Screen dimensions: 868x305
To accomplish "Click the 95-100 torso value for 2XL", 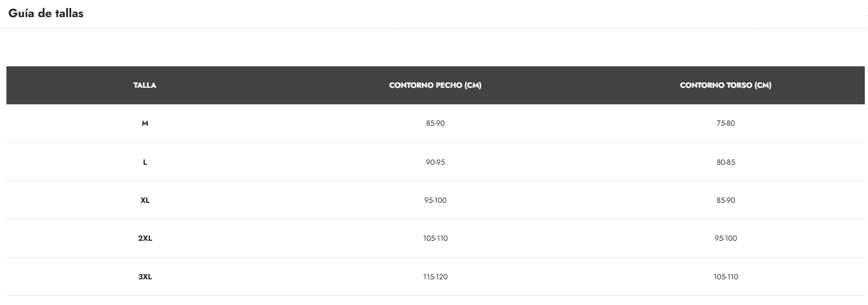I will [x=725, y=238].
